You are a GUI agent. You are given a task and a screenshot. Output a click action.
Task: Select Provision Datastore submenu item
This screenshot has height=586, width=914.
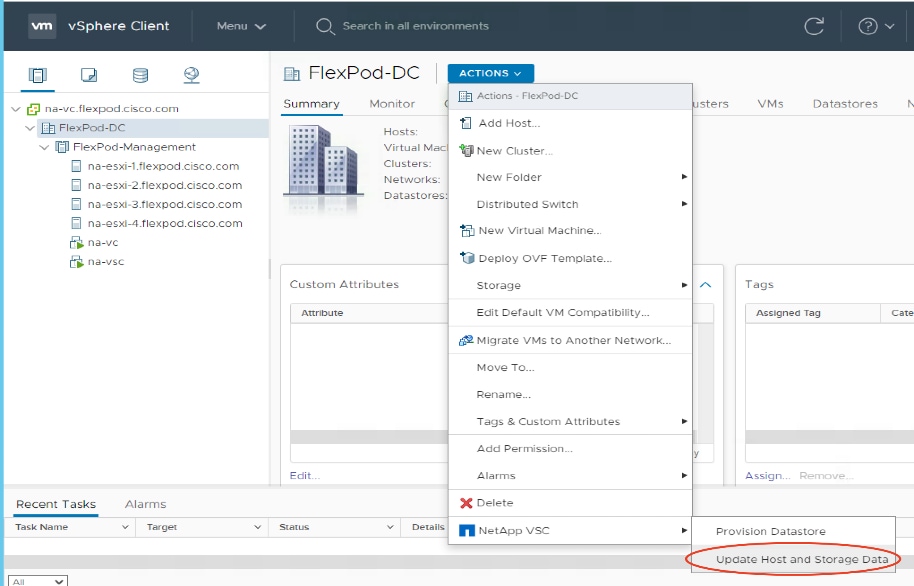click(793, 531)
